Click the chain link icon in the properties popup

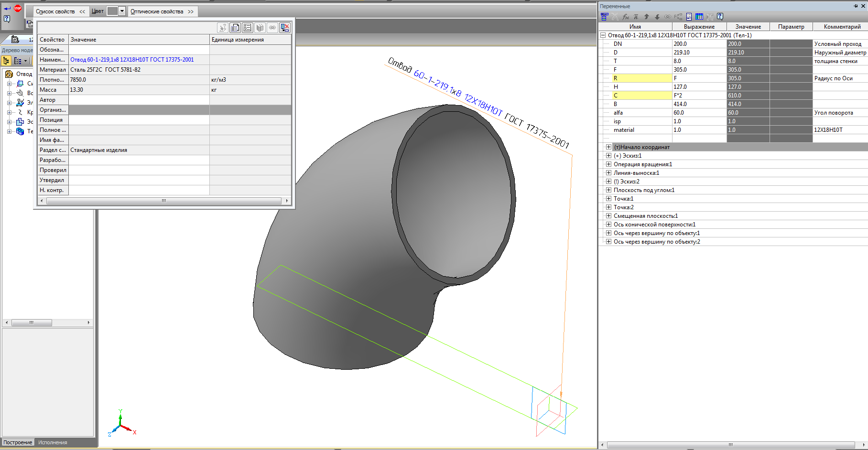272,28
